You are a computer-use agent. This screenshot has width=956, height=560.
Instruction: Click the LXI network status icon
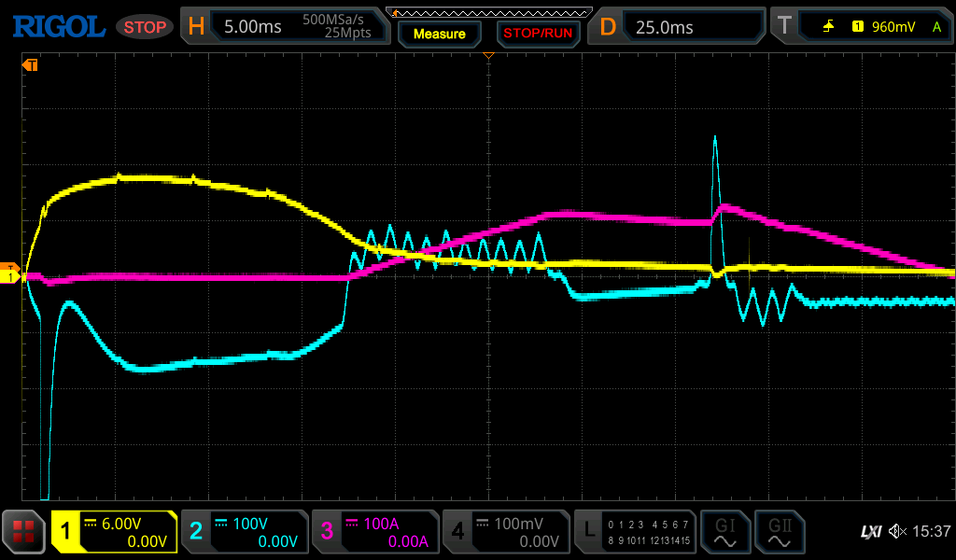click(x=870, y=532)
